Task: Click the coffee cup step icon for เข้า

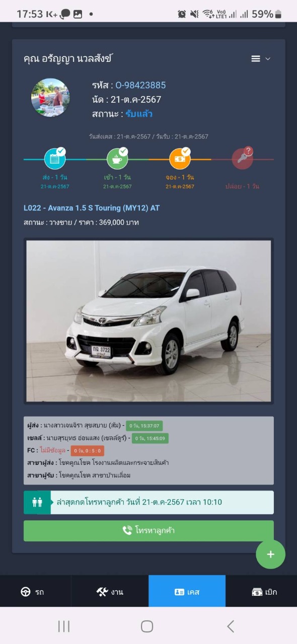Action: point(117,159)
